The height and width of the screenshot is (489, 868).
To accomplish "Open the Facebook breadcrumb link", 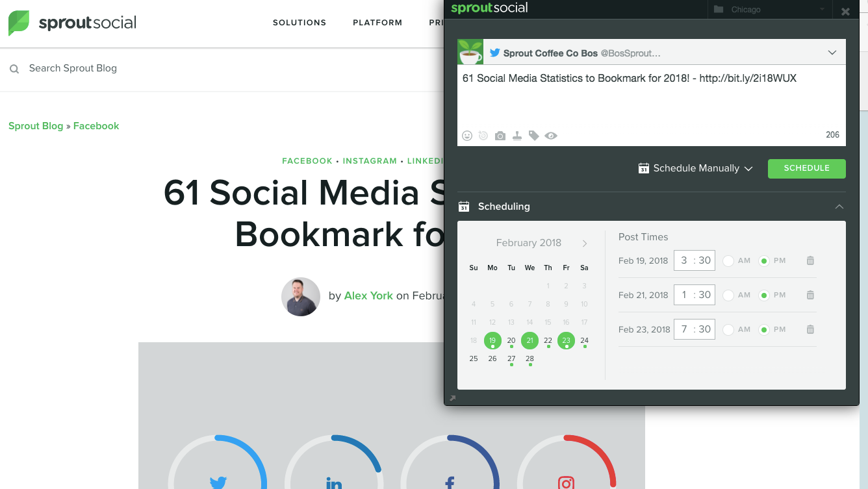I will (x=96, y=126).
